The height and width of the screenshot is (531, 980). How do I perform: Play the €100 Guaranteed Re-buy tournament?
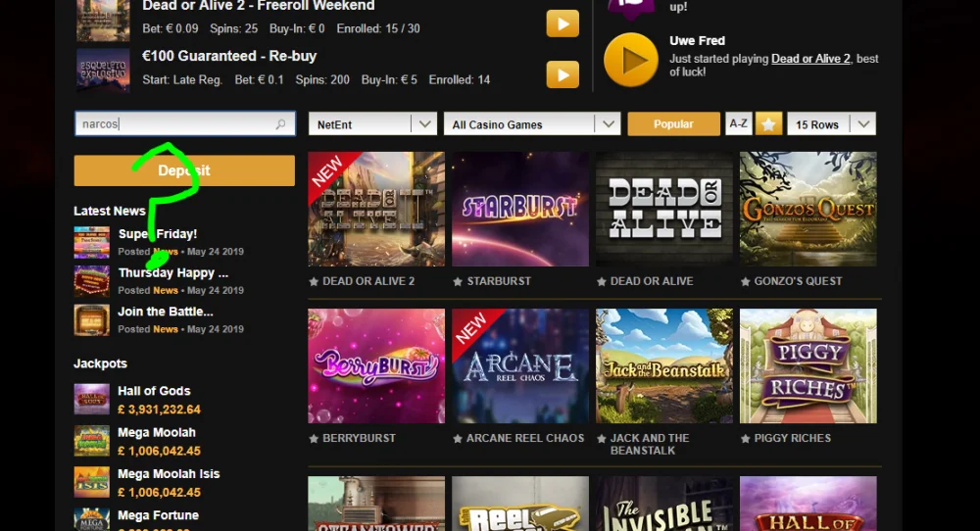(x=563, y=75)
